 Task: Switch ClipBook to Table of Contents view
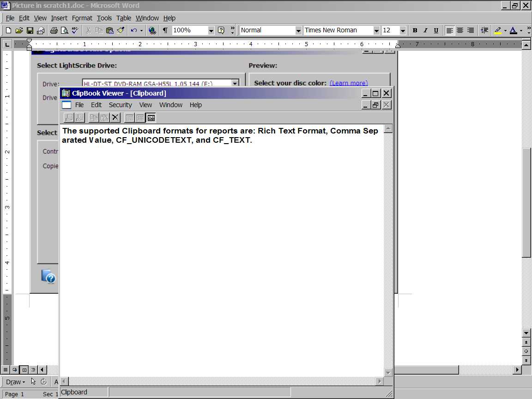(129, 118)
